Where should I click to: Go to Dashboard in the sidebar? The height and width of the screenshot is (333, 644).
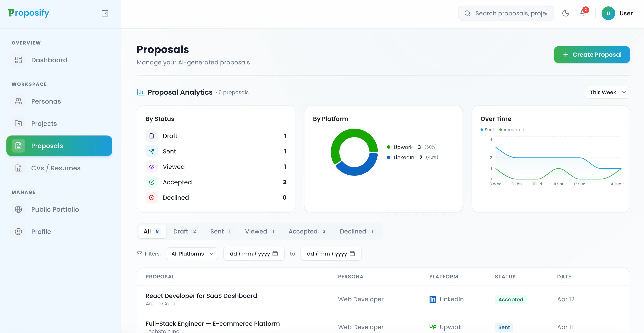click(59, 60)
